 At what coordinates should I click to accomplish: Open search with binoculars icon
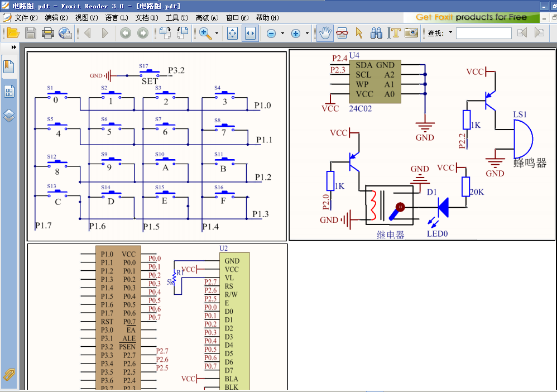tap(376, 33)
